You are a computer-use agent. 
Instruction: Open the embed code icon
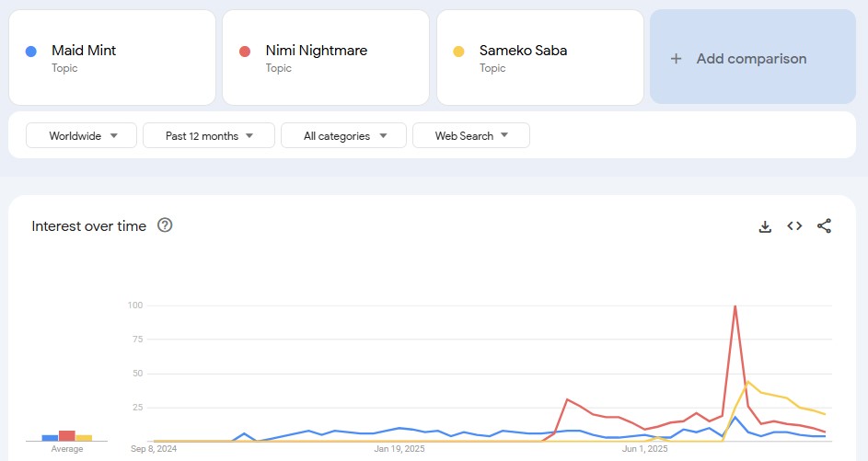pos(794,226)
